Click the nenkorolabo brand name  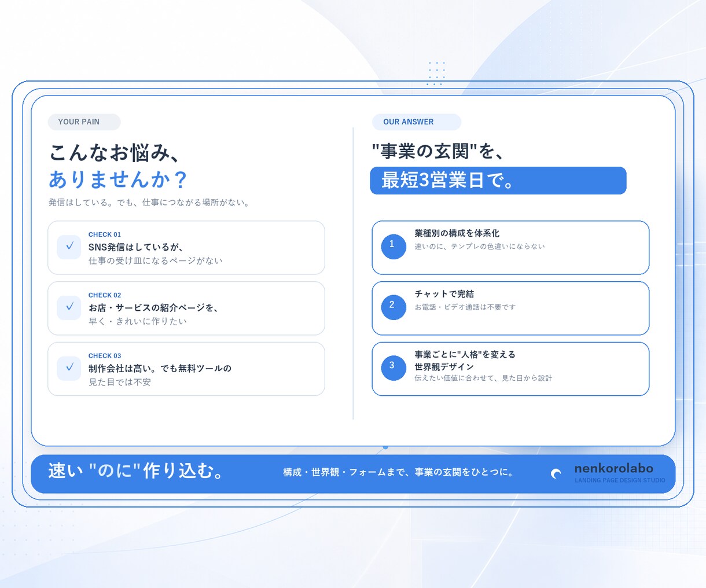click(613, 468)
